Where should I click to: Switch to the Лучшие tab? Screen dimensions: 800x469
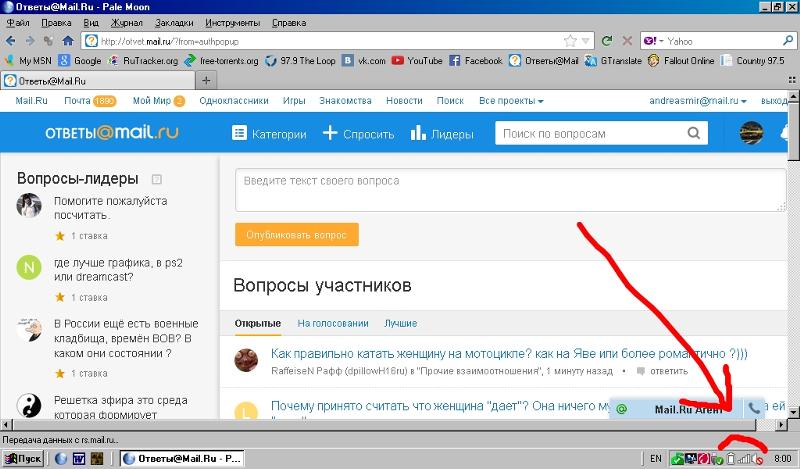401,324
